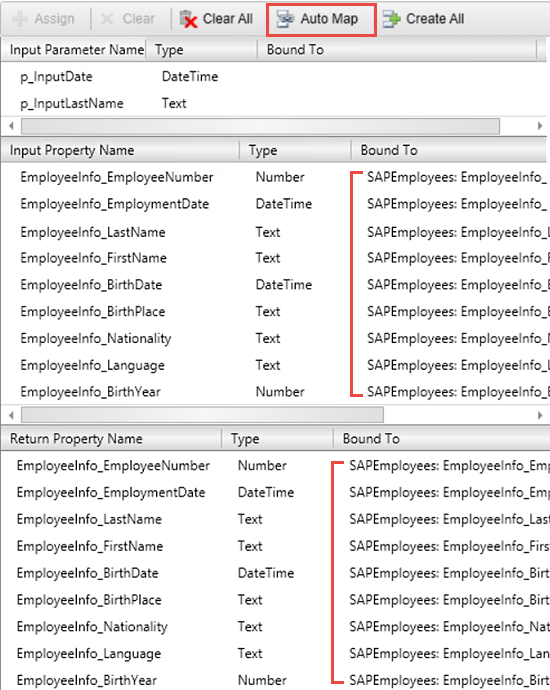Click right arrow of parameter grid scrollbar
Screen dimensions: 550x690
click(540, 126)
